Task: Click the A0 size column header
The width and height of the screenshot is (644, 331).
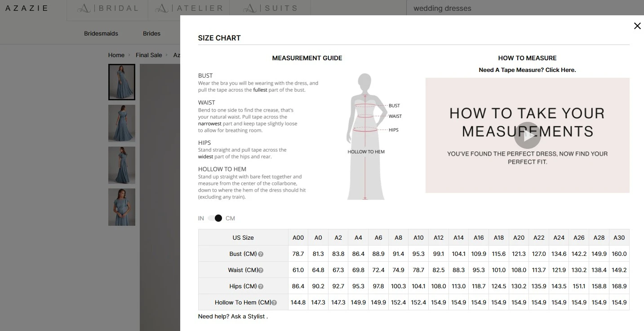Action: (x=318, y=237)
